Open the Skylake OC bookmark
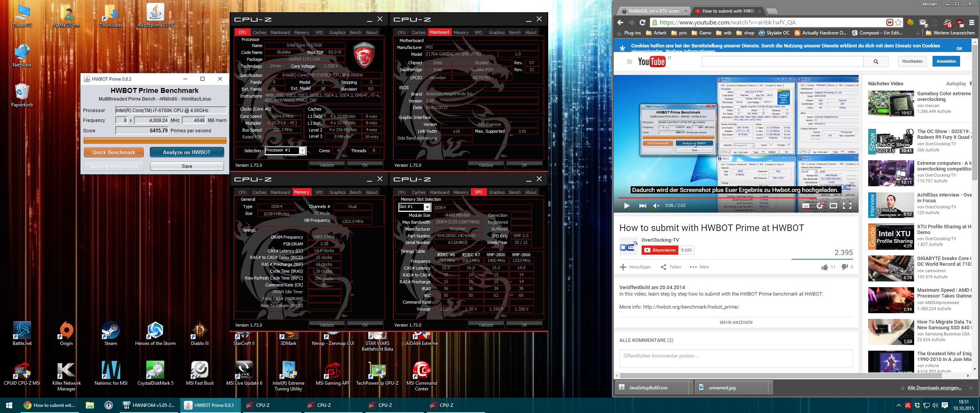 774,33
